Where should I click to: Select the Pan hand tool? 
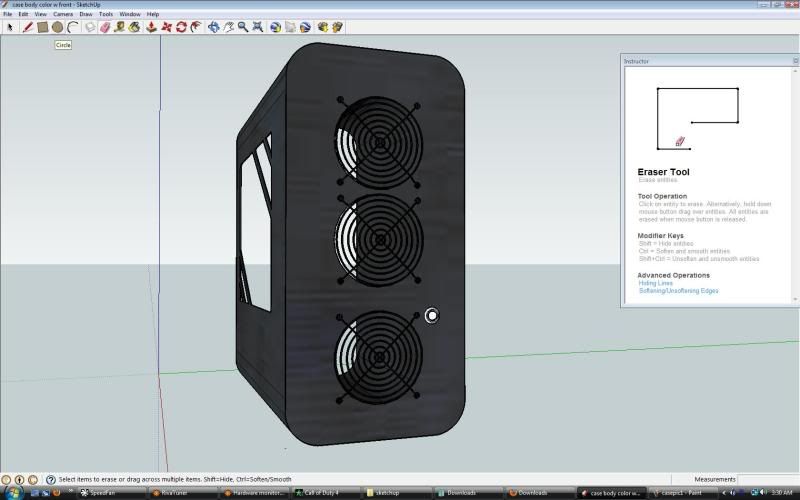click(228, 27)
